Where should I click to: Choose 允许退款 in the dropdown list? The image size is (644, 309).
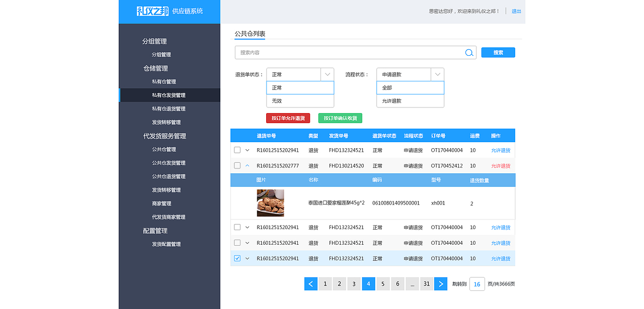[410, 101]
